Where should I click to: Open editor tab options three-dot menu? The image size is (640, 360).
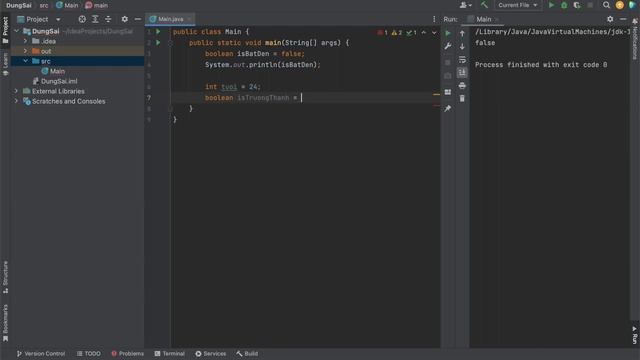point(434,19)
